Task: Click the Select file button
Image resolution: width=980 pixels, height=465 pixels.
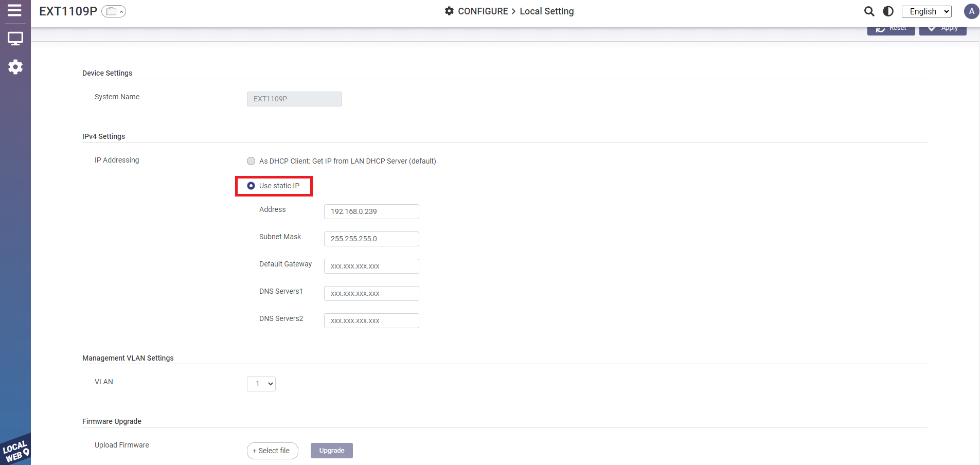Action: pyautogui.click(x=272, y=451)
